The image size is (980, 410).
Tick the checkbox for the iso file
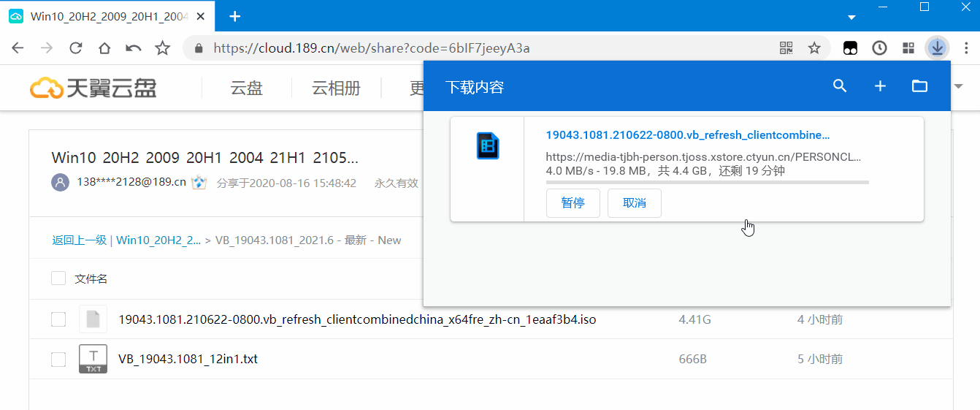coord(58,319)
